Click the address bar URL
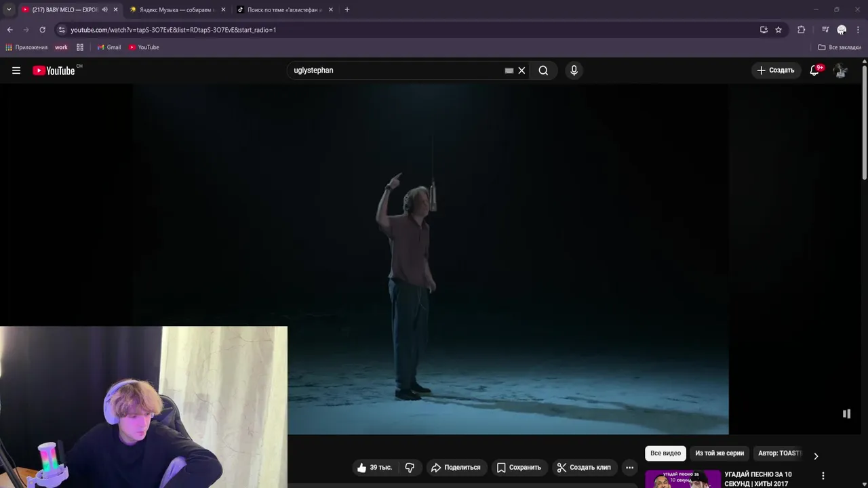Viewport: 868px width, 488px height. [x=173, y=30]
